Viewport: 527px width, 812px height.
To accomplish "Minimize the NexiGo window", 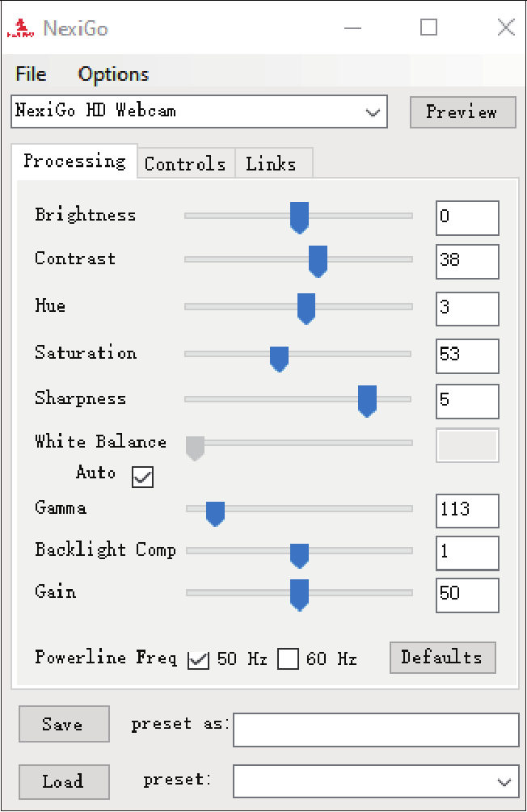I will pos(352,28).
